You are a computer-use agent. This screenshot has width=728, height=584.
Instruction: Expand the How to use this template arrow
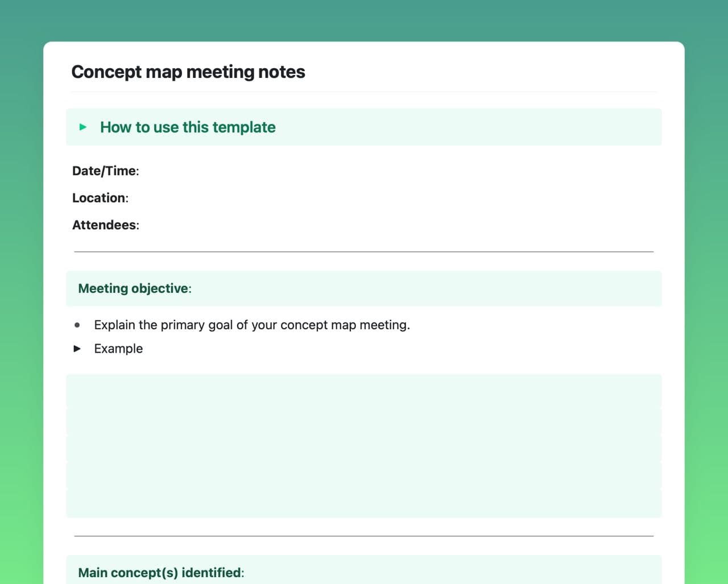click(83, 127)
